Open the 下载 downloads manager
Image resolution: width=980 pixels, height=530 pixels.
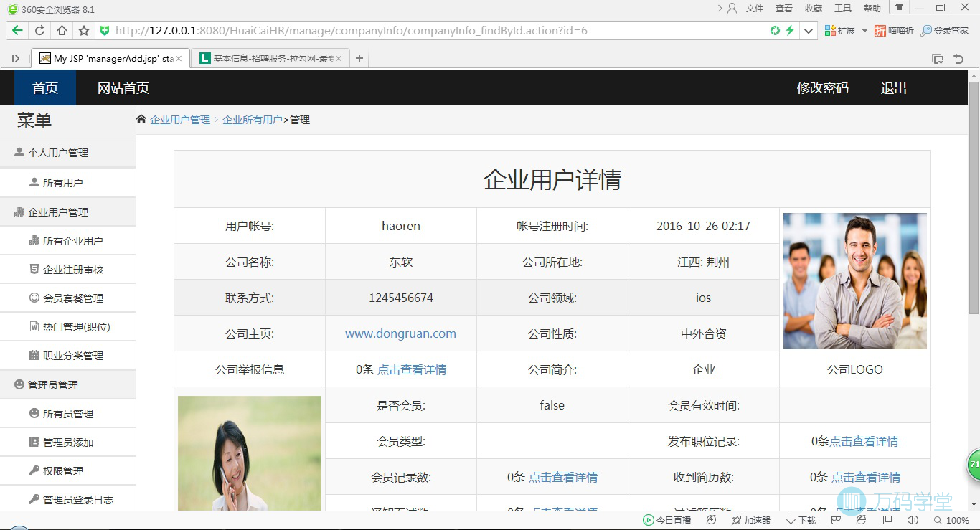(x=801, y=520)
